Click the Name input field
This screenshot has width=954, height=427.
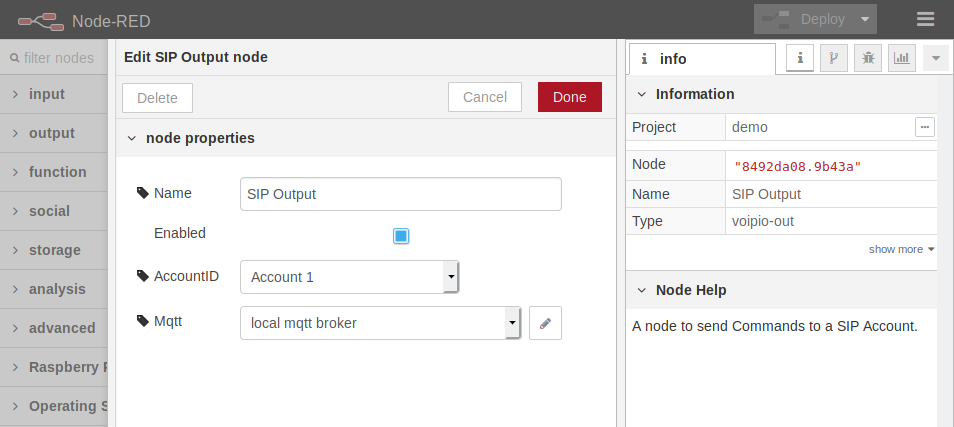point(400,194)
